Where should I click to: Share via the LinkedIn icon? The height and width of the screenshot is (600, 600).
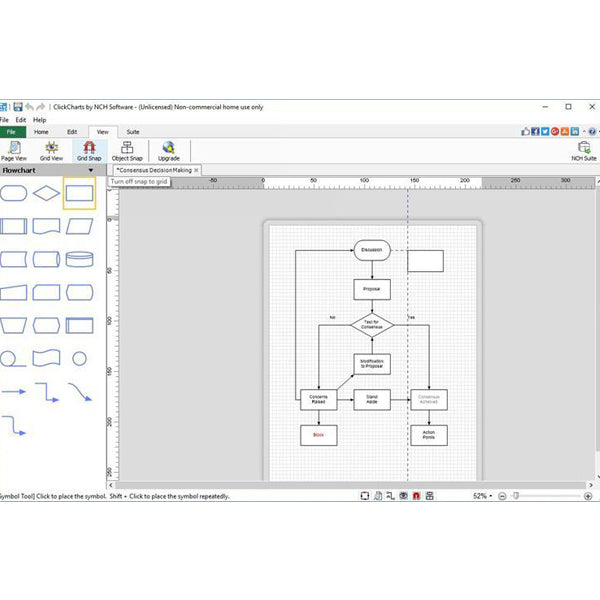[574, 132]
